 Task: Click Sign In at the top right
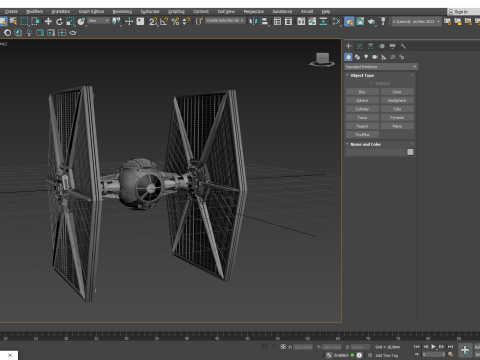point(461,12)
